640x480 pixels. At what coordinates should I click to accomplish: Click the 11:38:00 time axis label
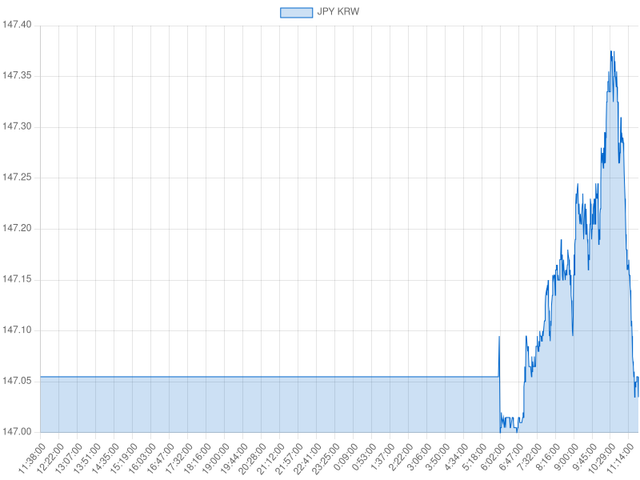point(31,458)
